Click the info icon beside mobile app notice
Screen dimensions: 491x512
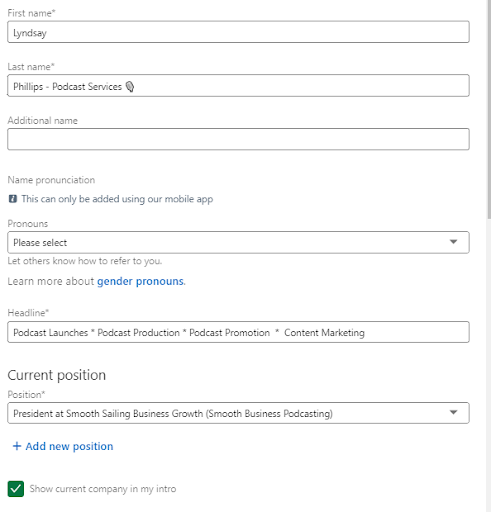coord(13,199)
